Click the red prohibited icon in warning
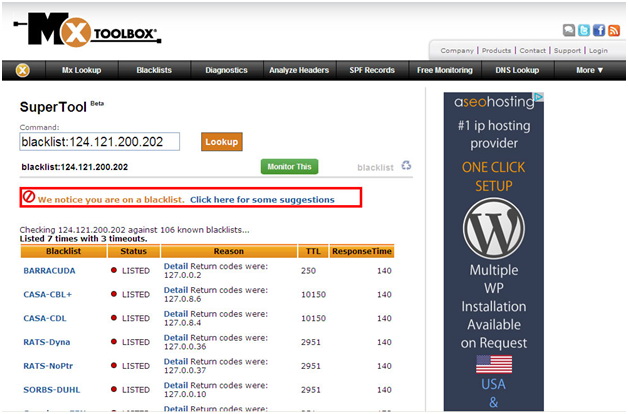Screen dimensions: 628x414 [x=28, y=197]
